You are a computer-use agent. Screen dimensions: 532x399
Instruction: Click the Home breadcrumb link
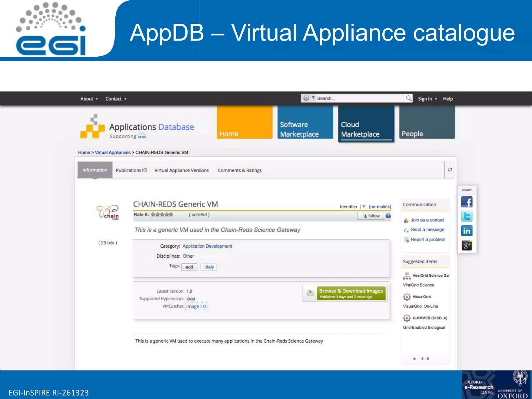point(84,152)
